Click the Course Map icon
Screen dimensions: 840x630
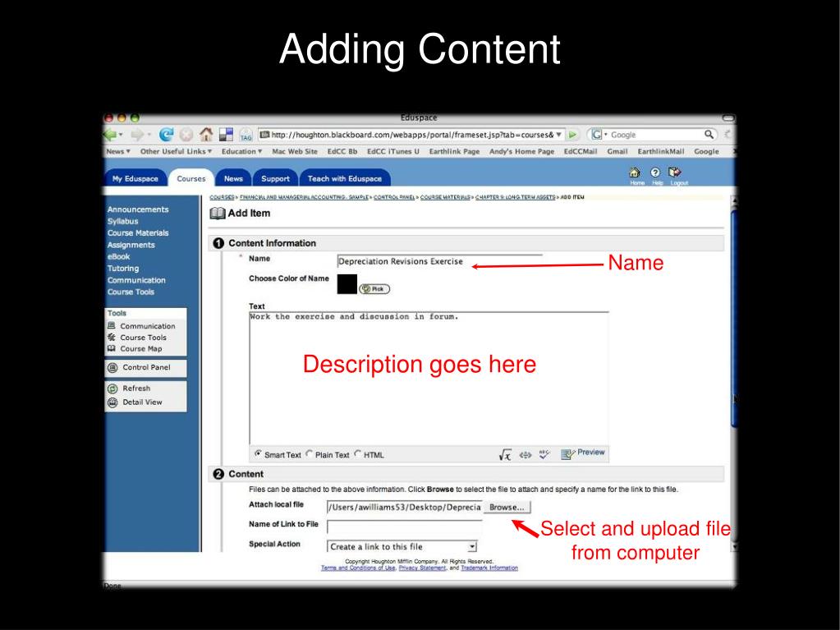[x=112, y=348]
